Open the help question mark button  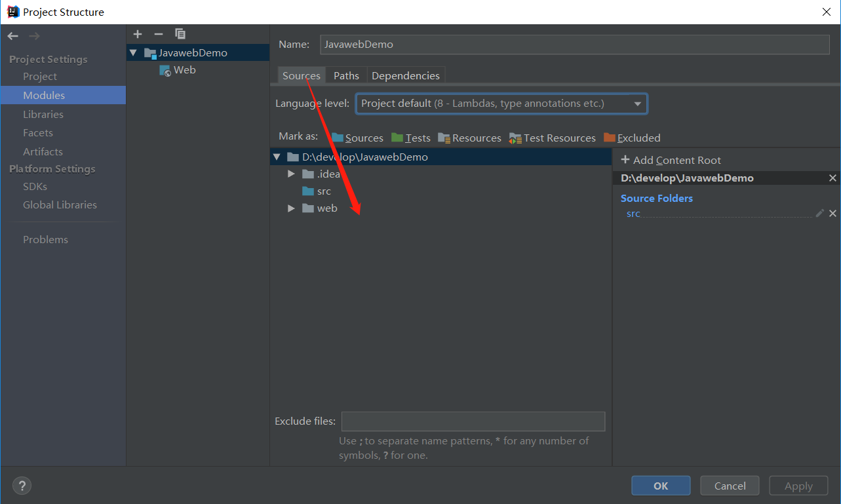click(x=22, y=486)
